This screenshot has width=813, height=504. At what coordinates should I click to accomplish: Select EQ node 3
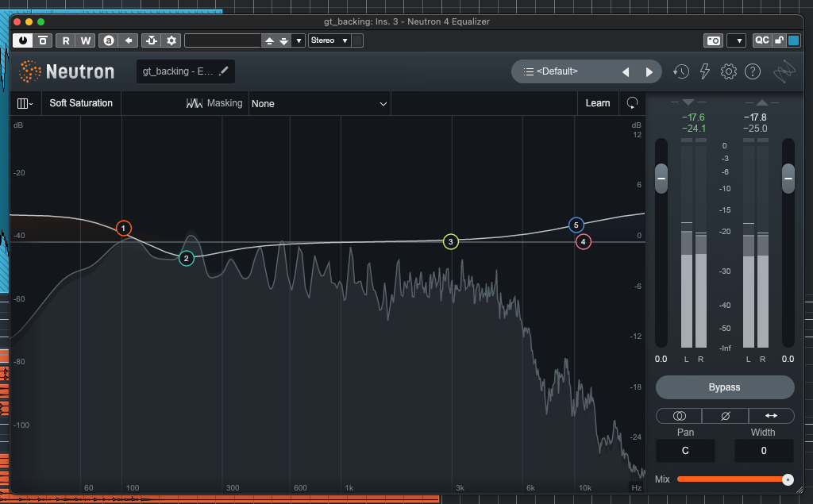451,241
